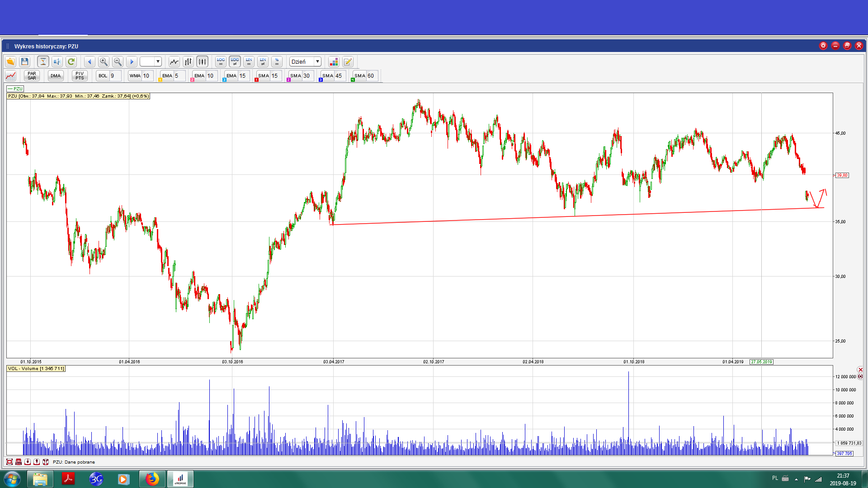Zoom out chart with magnifier minus
868x488 pixels.
118,61
